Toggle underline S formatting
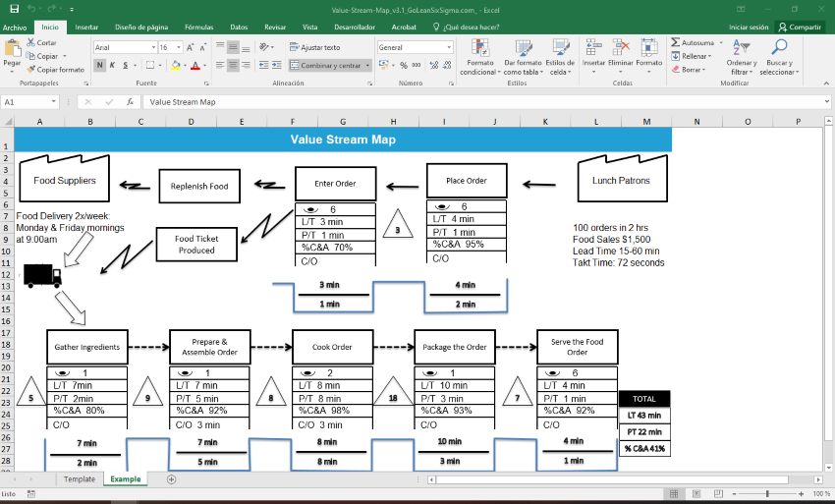This screenshot has height=504, width=835. [x=126, y=65]
